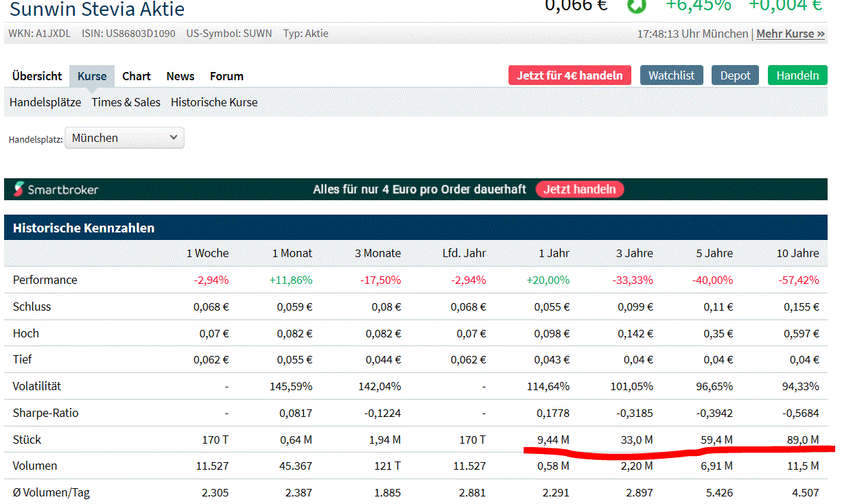The image size is (842, 504).
Task: Click the Smartbroker logo in the banner
Action: [x=56, y=189]
